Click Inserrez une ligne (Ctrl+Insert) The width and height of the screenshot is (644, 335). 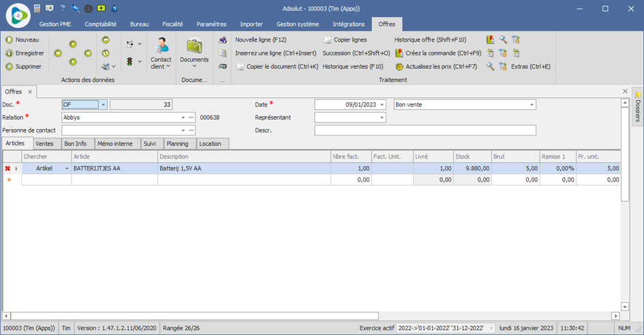tap(275, 53)
